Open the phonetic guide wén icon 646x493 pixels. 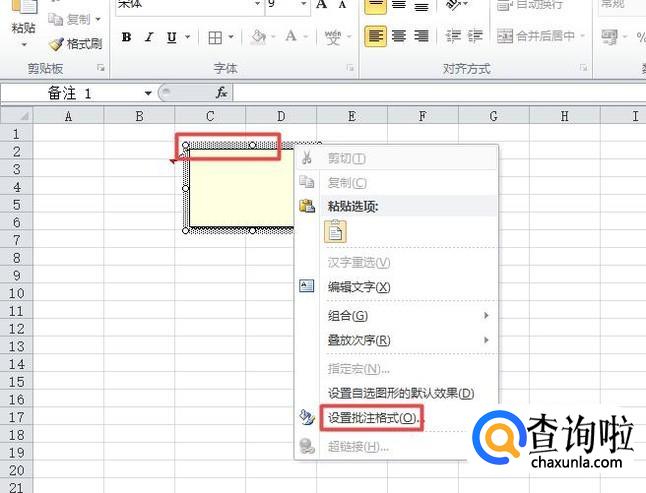click(333, 37)
